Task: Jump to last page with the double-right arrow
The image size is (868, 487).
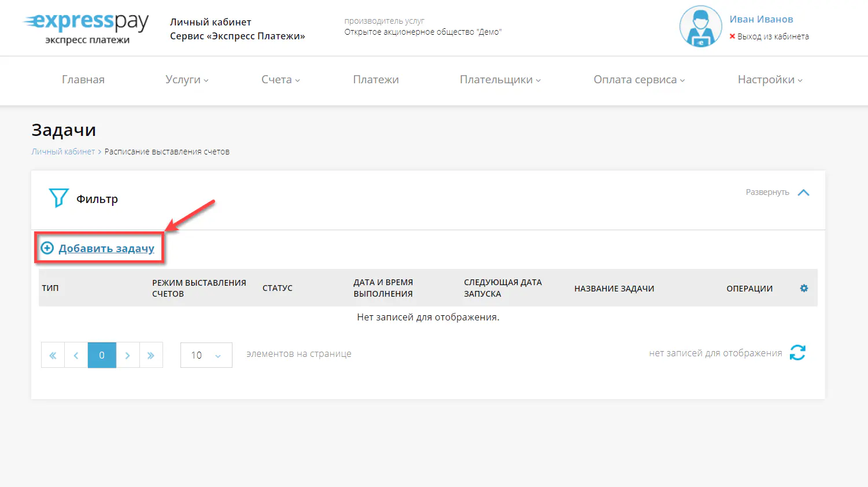Action: click(151, 355)
